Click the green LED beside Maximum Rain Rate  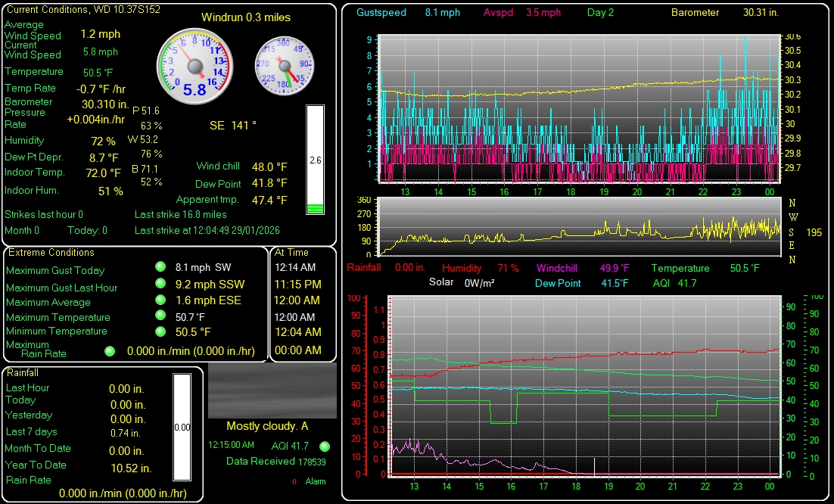[x=110, y=350]
